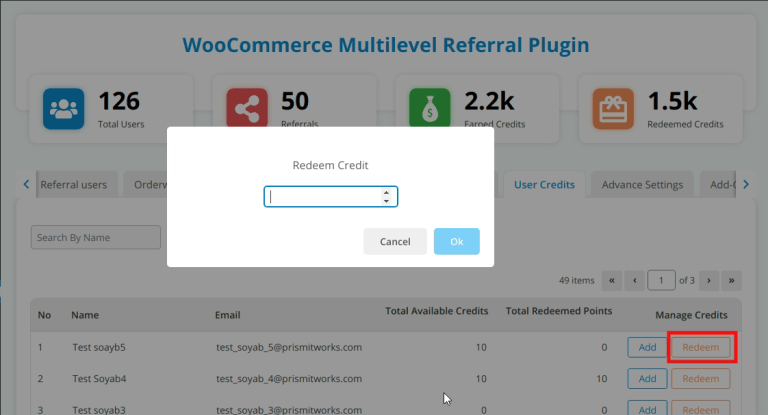
Task: Add credits for Test Soyab4
Action: tap(647, 379)
